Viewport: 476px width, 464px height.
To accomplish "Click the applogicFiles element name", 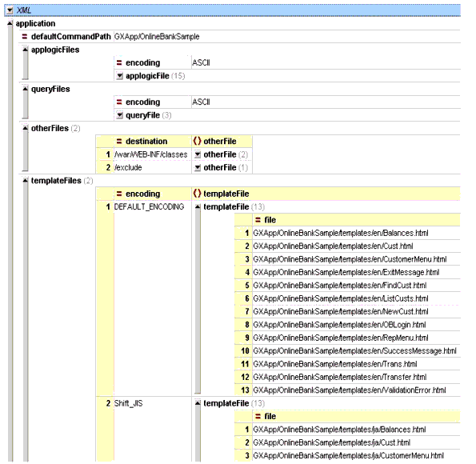I will (55, 50).
